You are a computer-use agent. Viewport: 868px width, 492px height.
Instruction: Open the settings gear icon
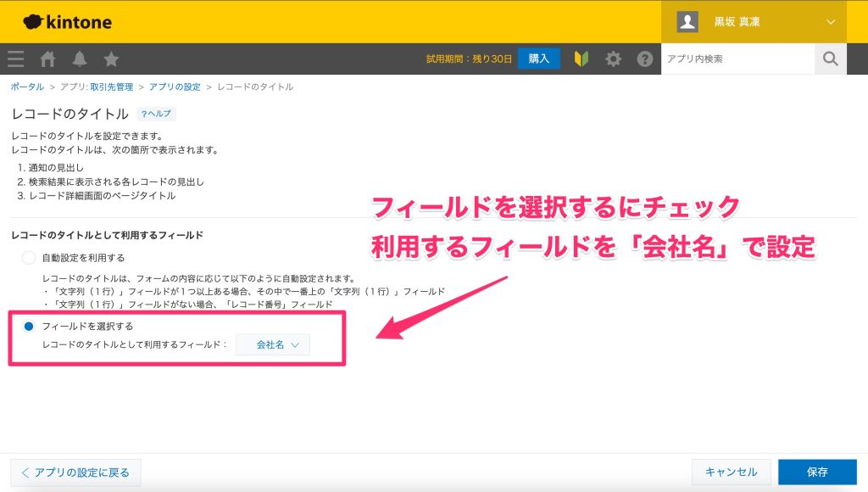tap(613, 59)
